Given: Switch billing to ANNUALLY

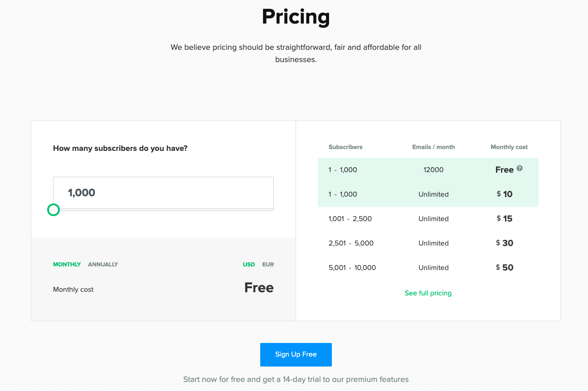Looking at the screenshot, I should coord(103,264).
